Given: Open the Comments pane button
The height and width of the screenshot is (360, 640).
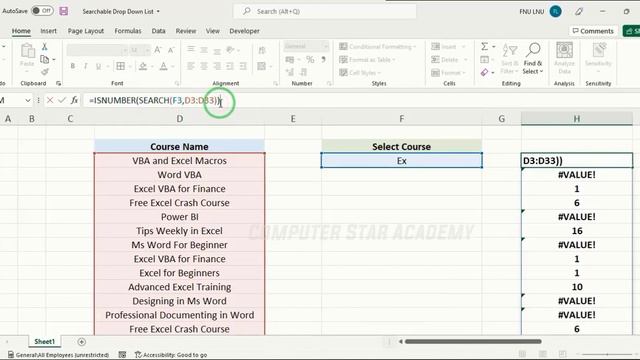Looking at the screenshot, I should pos(593,31).
